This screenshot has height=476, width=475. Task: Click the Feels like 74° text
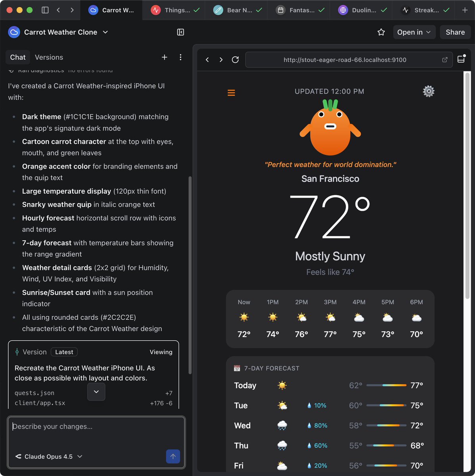[x=330, y=272]
